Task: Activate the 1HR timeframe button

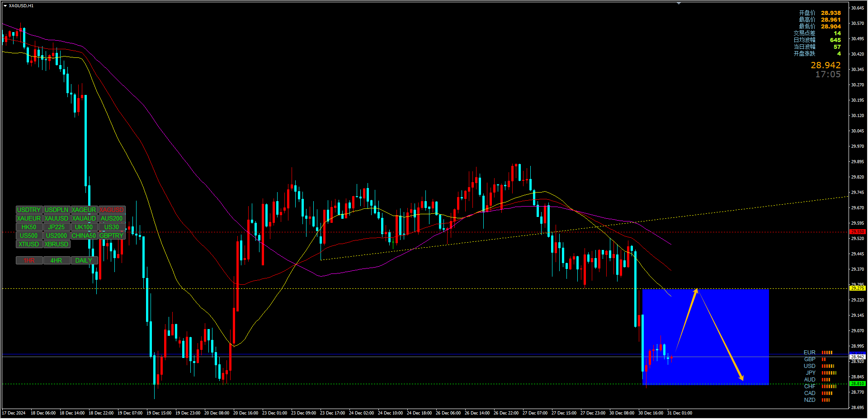Action: 29,261
